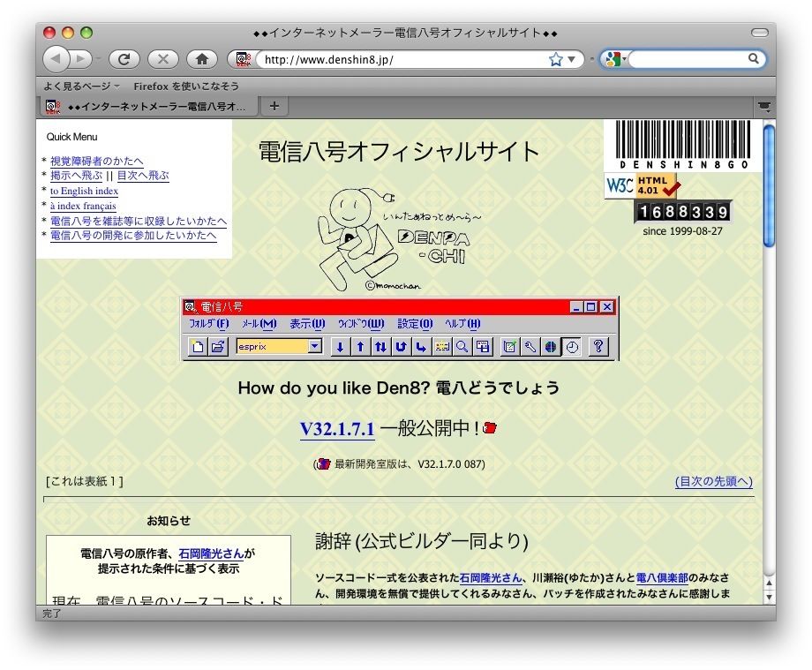
Task: Click the overlapping windows icon after the magnifier
Action: [483, 346]
